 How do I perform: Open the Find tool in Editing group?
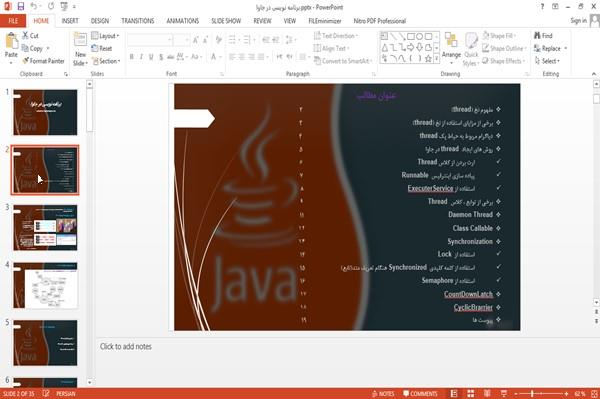[x=543, y=36]
